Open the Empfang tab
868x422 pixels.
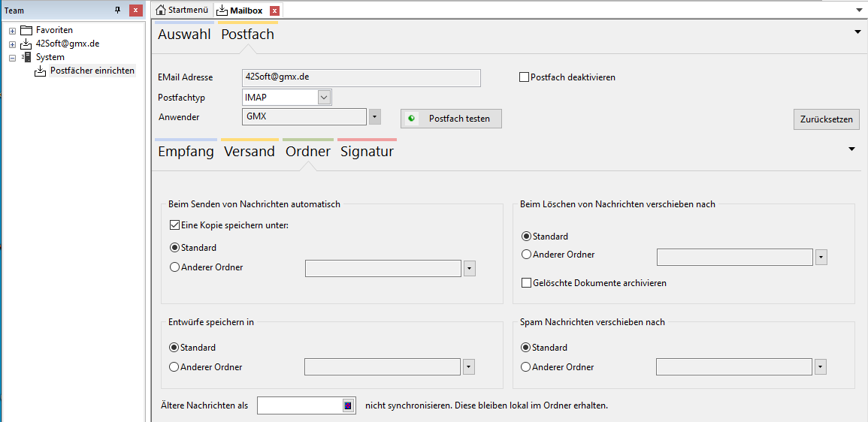coord(186,152)
